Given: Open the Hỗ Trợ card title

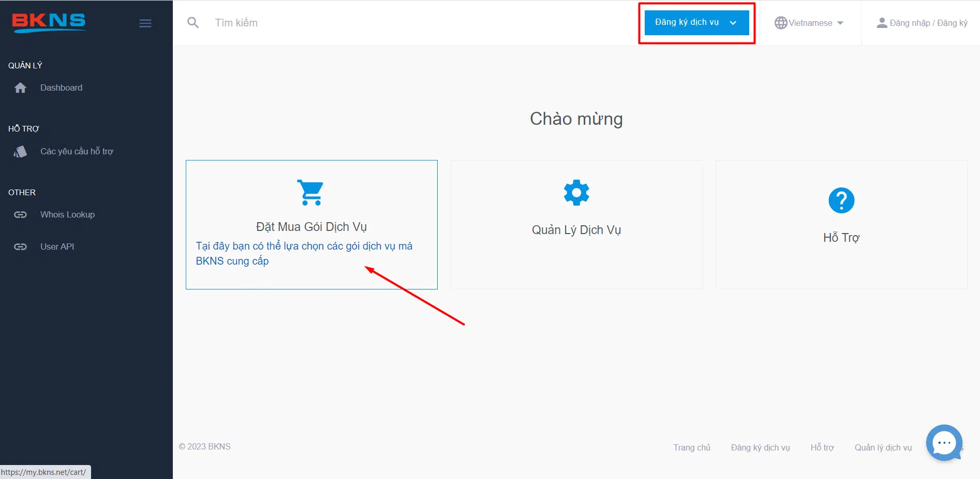Looking at the screenshot, I should coord(841,238).
